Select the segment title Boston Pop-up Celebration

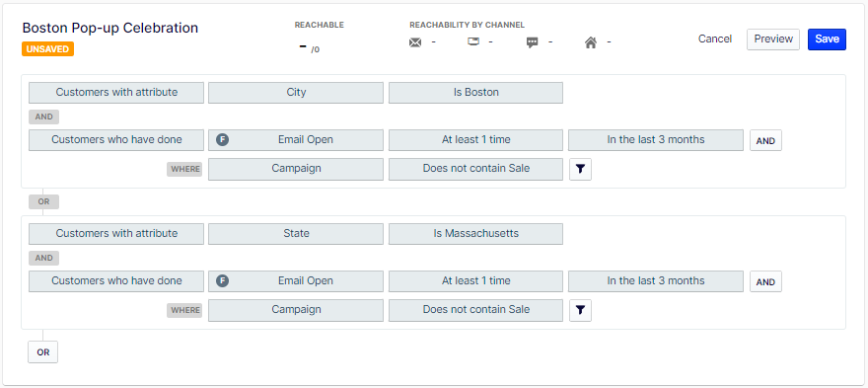(x=110, y=28)
